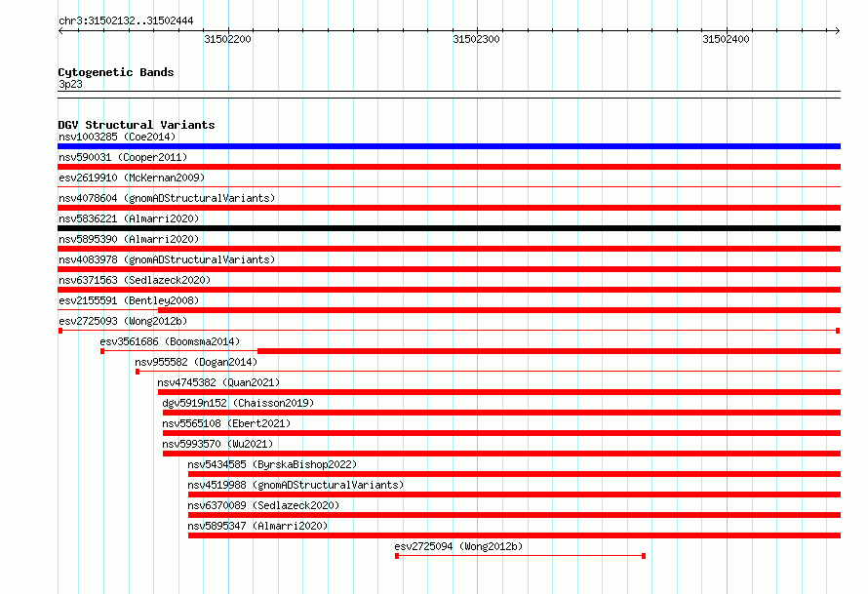Click nsv4083978 (gnomADStructuralVariants) label
This screenshot has width=868, height=594.
point(167,259)
